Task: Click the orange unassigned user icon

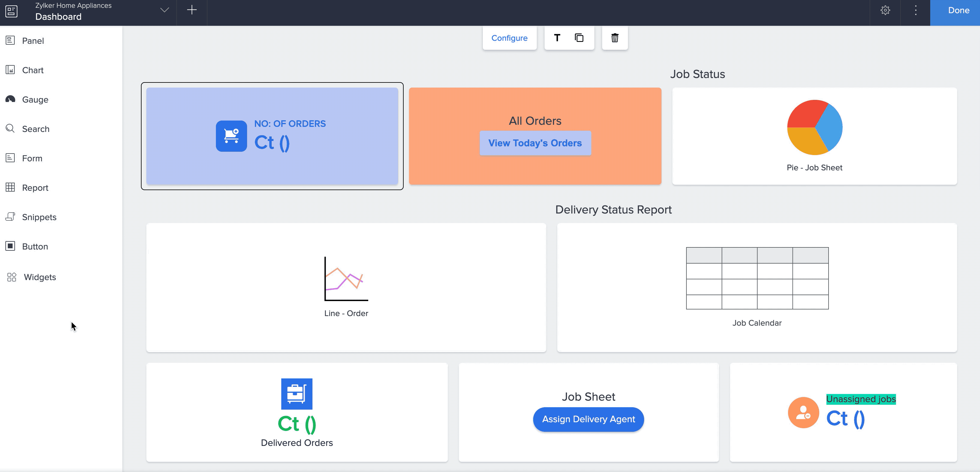Action: click(x=803, y=412)
